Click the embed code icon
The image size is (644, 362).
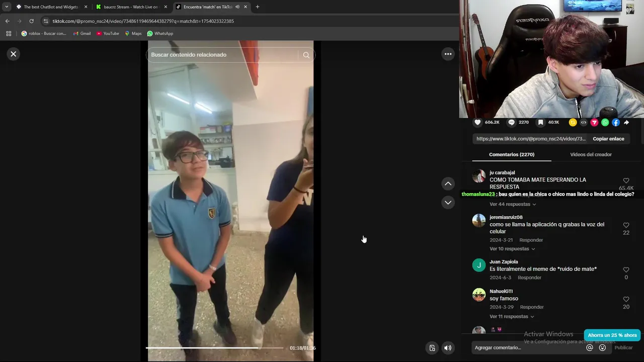[584, 122]
